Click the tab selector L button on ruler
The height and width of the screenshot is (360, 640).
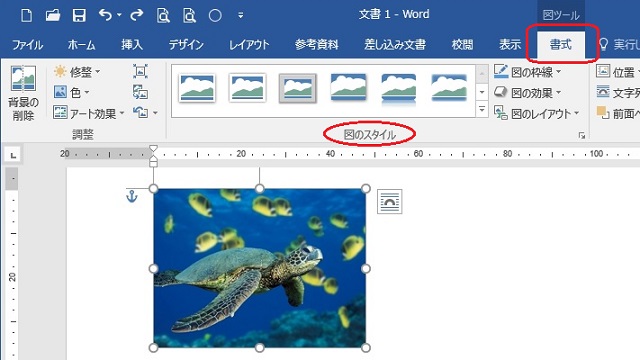tap(13, 155)
